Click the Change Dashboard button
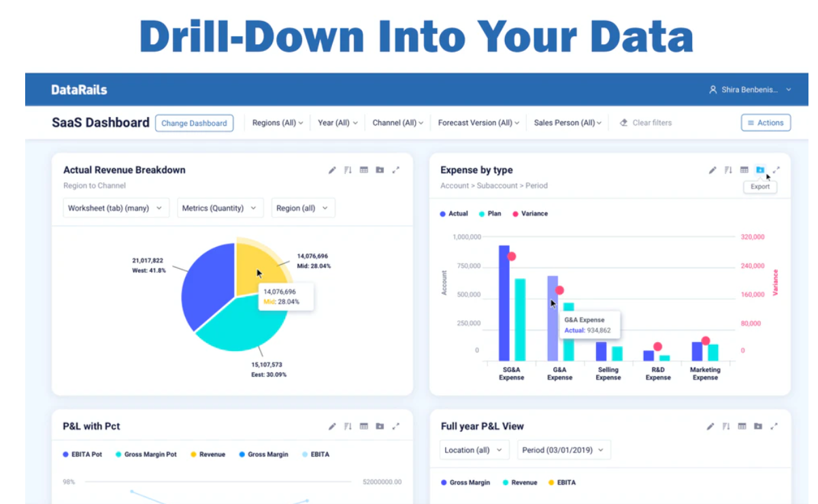The height and width of the screenshot is (504, 818). point(194,122)
